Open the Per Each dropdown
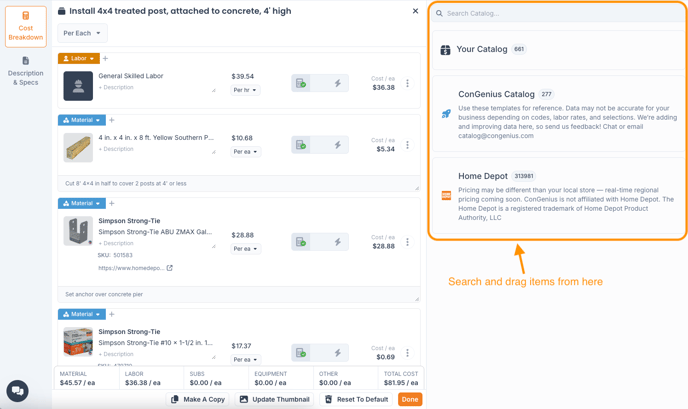 tap(82, 33)
